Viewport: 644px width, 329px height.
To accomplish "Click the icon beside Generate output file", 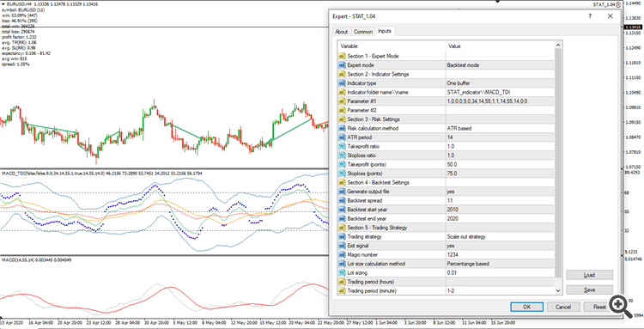I will [x=342, y=192].
